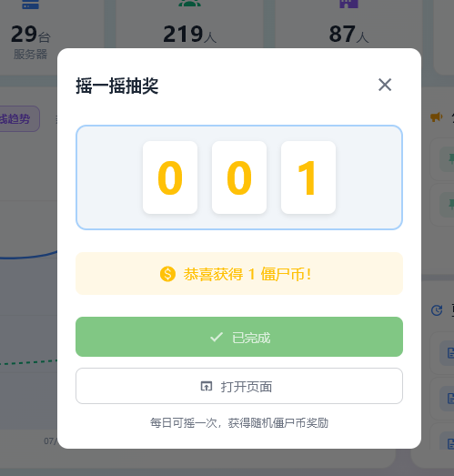The width and height of the screenshot is (454, 476).
Task: Click the 29台 服务器 statistic
Action: tap(30, 42)
